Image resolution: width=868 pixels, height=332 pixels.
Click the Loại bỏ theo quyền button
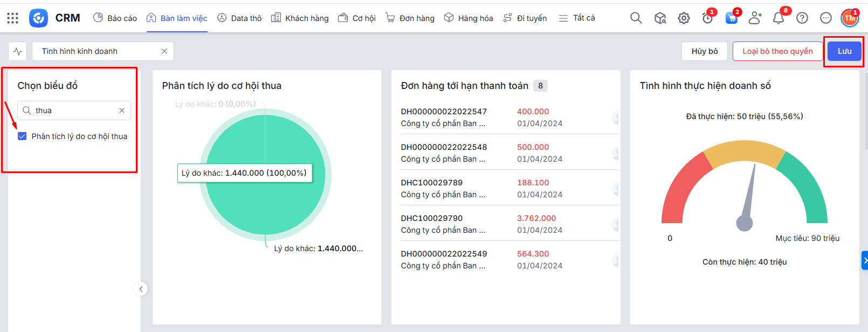[x=777, y=51]
